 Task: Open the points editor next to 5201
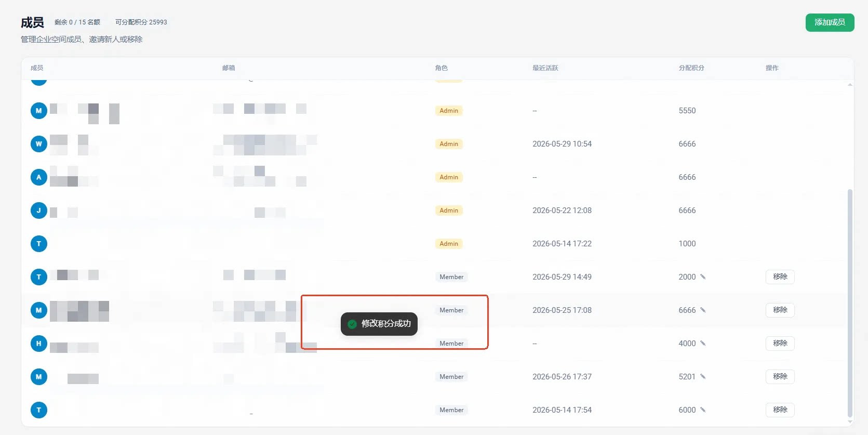(703, 377)
